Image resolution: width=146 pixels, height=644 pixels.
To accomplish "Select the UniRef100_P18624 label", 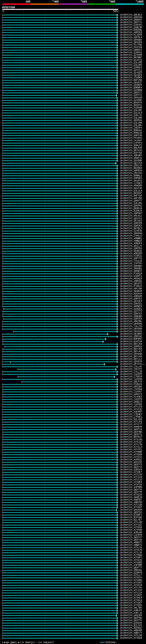I will pyautogui.click(x=131, y=384).
